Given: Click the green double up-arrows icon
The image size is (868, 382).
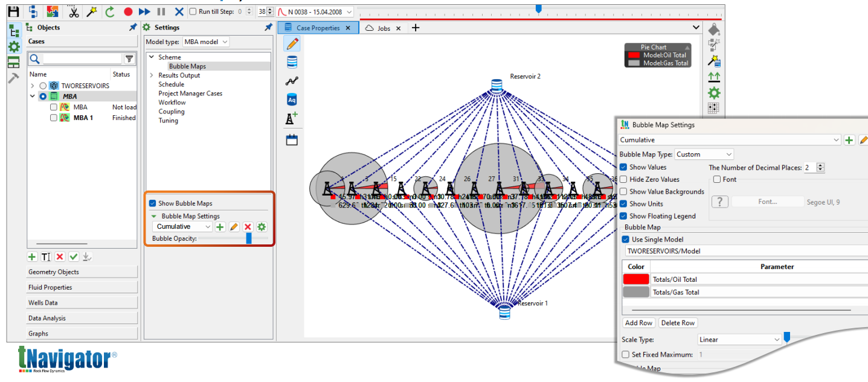Looking at the screenshot, I should [714, 77].
